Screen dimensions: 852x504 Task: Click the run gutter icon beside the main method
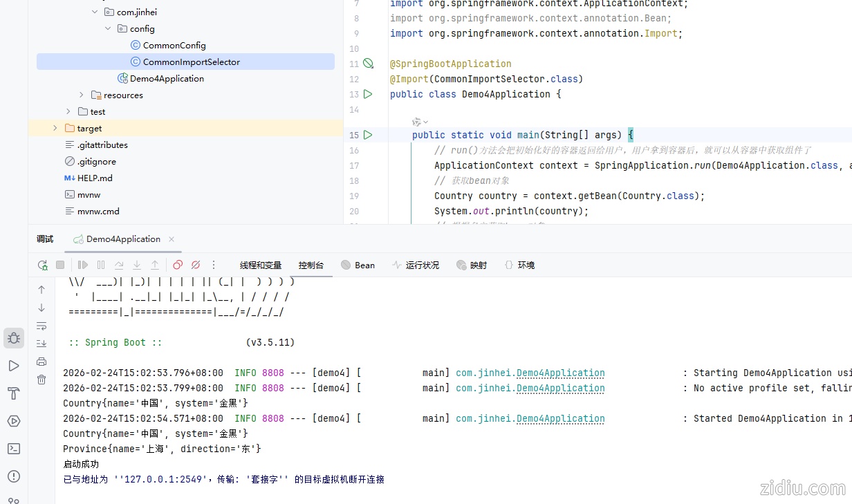point(368,135)
